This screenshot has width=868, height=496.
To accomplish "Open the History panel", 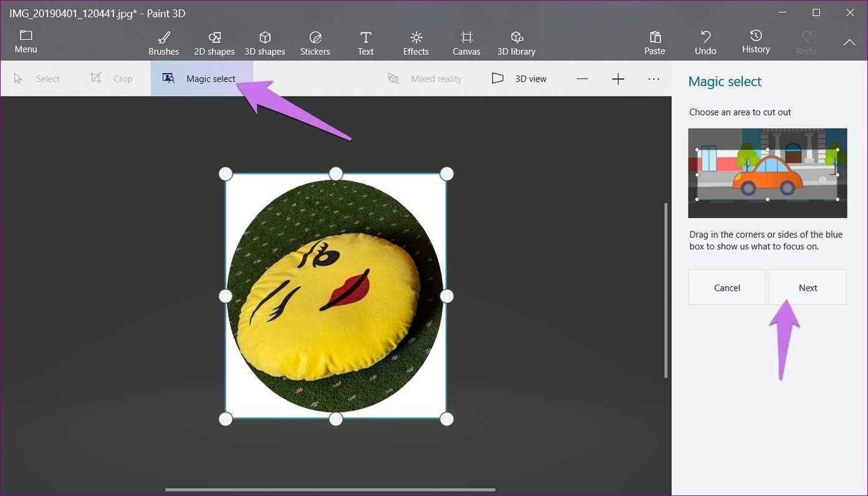I will coord(756,42).
